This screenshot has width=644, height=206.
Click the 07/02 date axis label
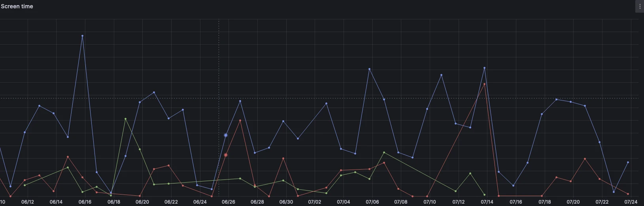[315, 202]
